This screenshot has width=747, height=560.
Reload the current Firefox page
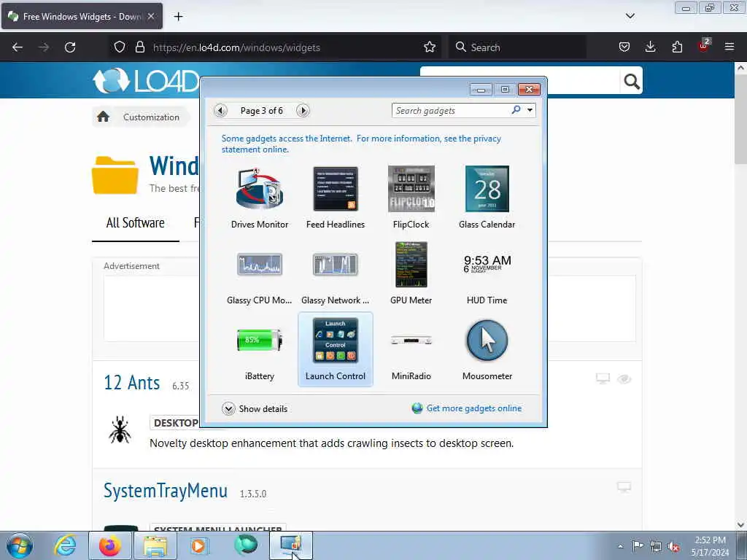(x=70, y=47)
